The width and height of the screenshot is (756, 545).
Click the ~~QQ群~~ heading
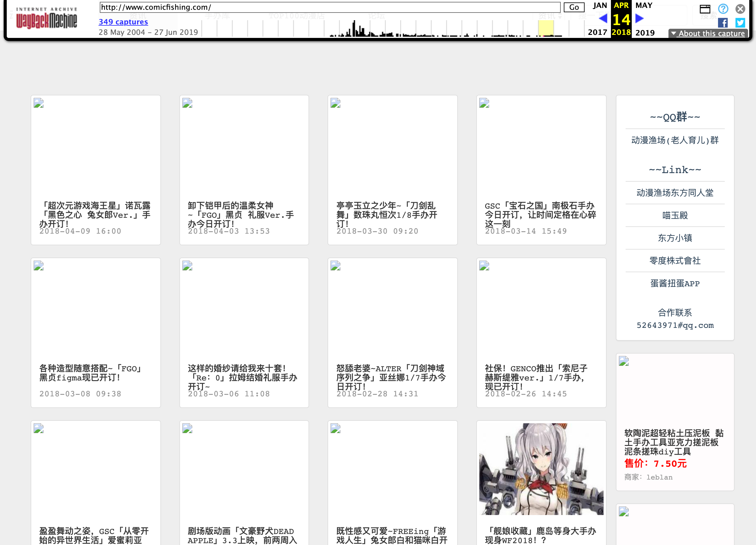(675, 117)
